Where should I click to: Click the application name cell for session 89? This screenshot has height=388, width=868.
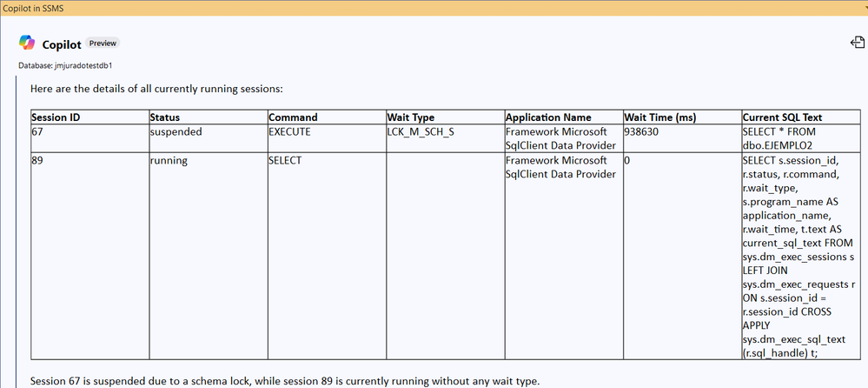click(x=564, y=256)
